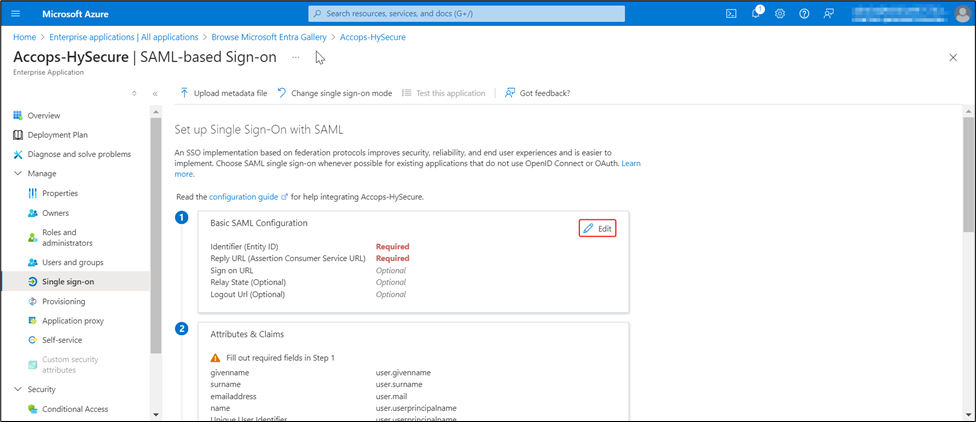The height and width of the screenshot is (422, 976).
Task: Open Provisioning in the left menu
Action: 63,301
